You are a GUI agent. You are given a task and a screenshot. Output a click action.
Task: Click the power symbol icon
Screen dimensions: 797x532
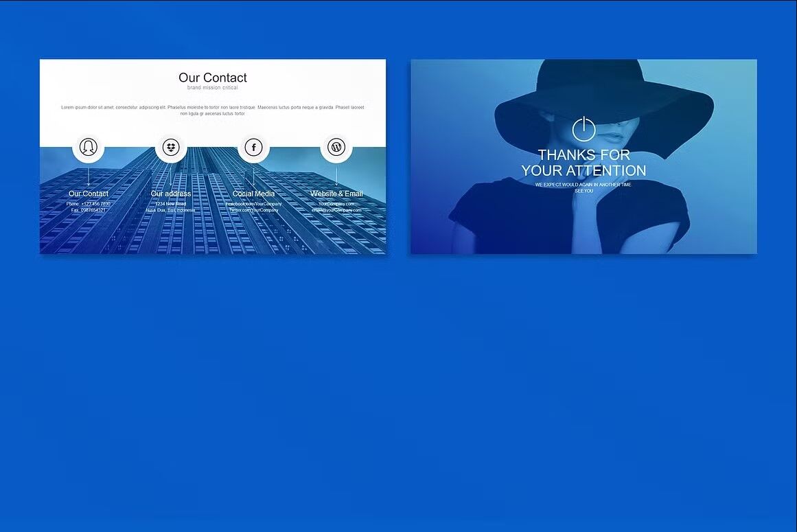pos(584,129)
